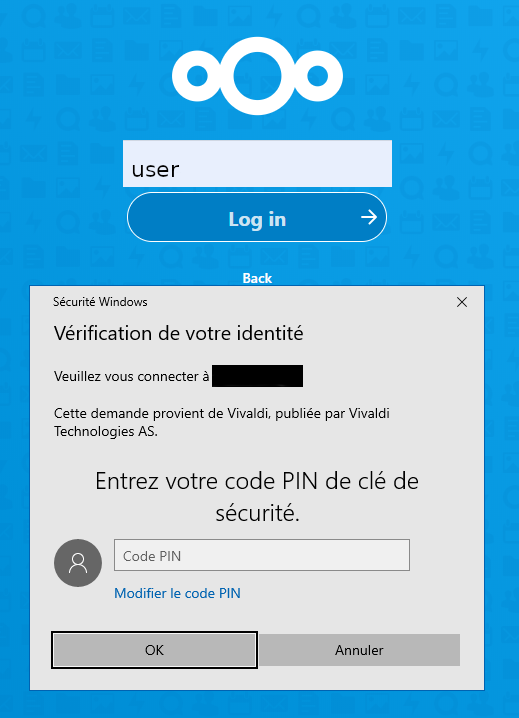The image size is (519, 718).
Task: Focus the username field containing "user"
Action: pyautogui.click(x=257, y=163)
